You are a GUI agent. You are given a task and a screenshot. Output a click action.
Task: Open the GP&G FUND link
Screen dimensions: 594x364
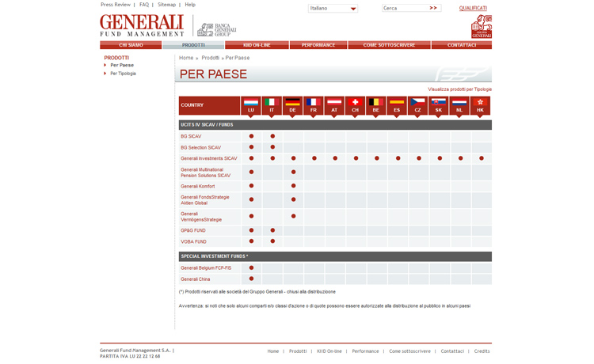(193, 230)
